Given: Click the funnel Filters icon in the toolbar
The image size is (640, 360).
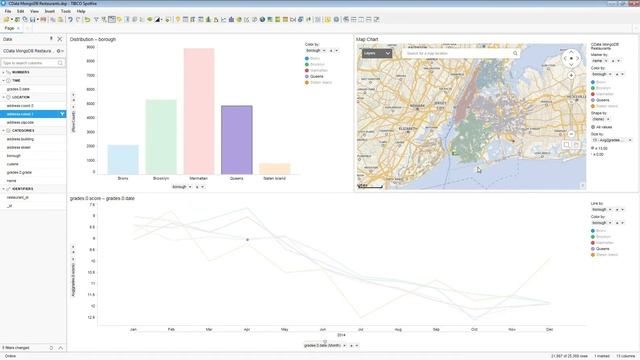Looking at the screenshot, I should pyautogui.click(x=96, y=20).
